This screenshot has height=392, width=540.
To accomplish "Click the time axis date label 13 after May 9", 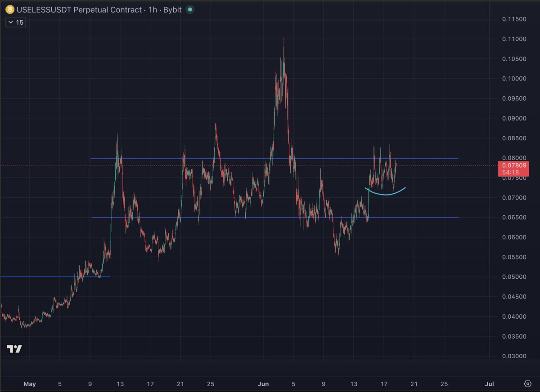I will pos(120,384).
